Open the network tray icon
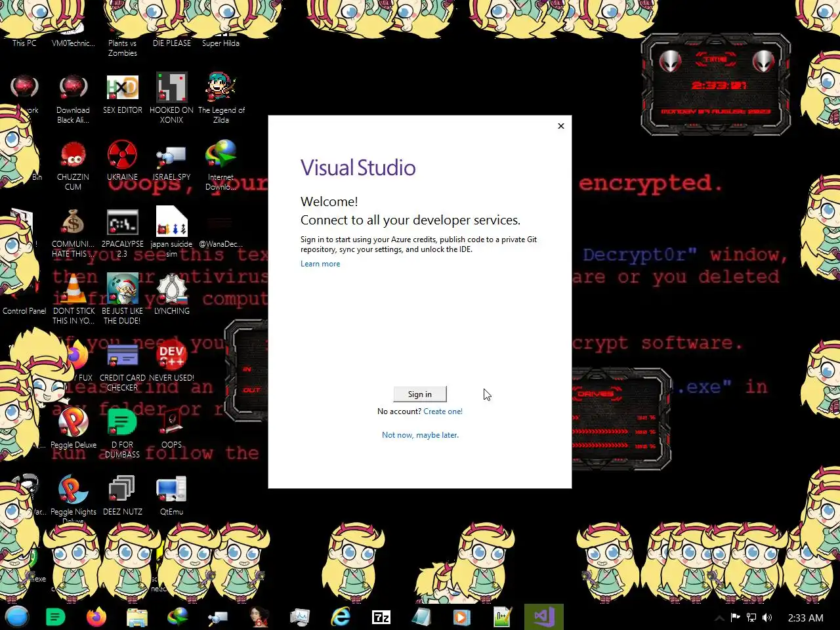The width and height of the screenshot is (840, 630). point(751,618)
